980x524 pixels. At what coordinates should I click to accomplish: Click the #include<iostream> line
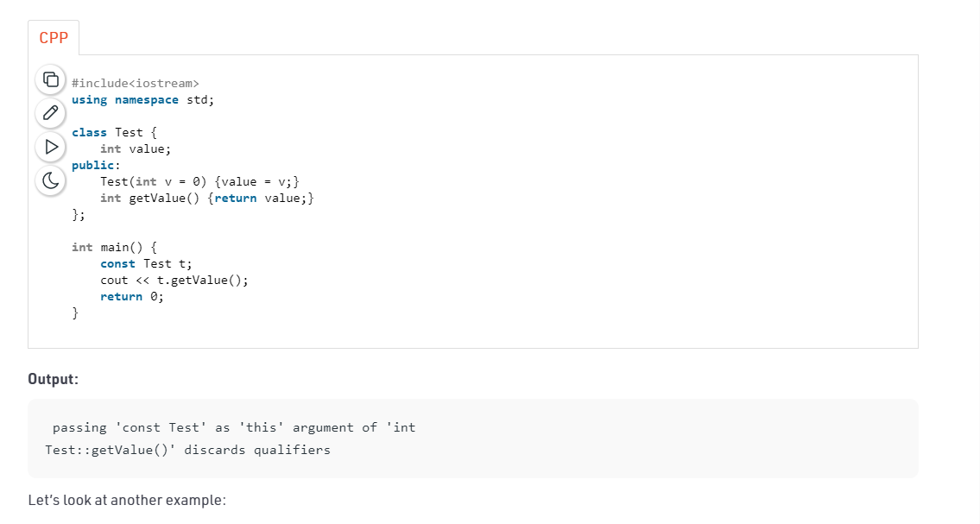[x=136, y=83]
